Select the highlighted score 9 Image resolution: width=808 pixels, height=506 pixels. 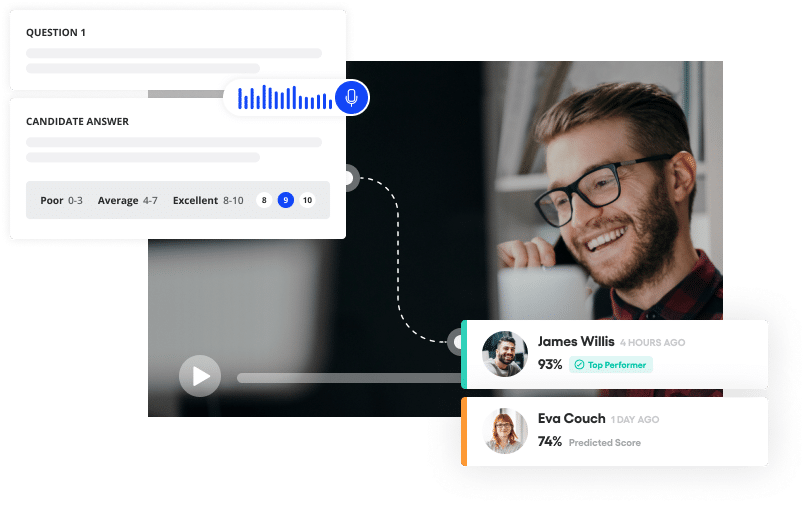tap(286, 200)
